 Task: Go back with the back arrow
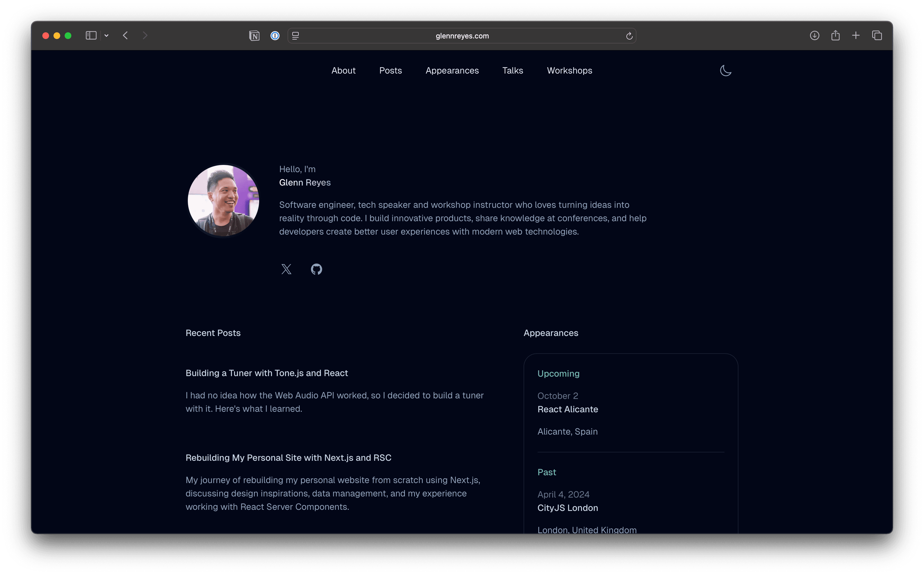[x=126, y=35]
